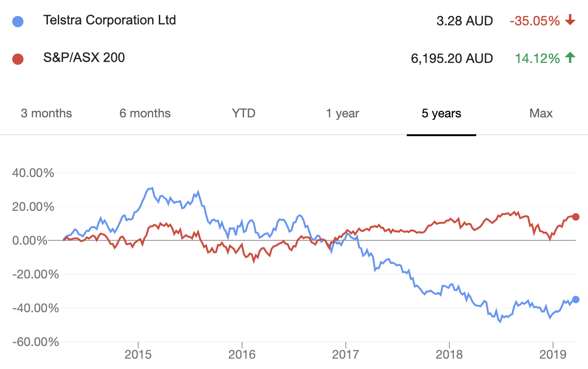Click the 2017 label on the x-axis
588x369 pixels.
click(345, 355)
